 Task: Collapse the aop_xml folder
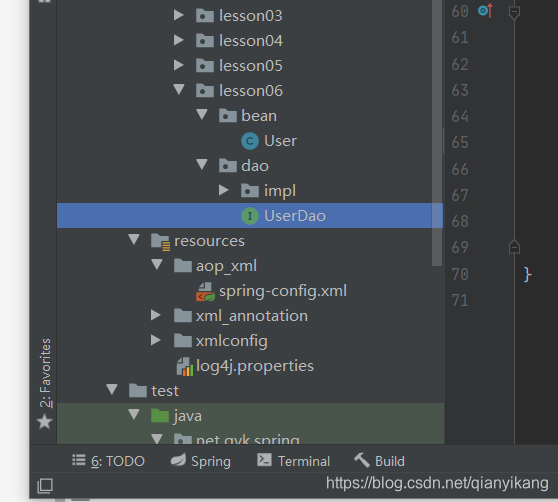(157, 264)
